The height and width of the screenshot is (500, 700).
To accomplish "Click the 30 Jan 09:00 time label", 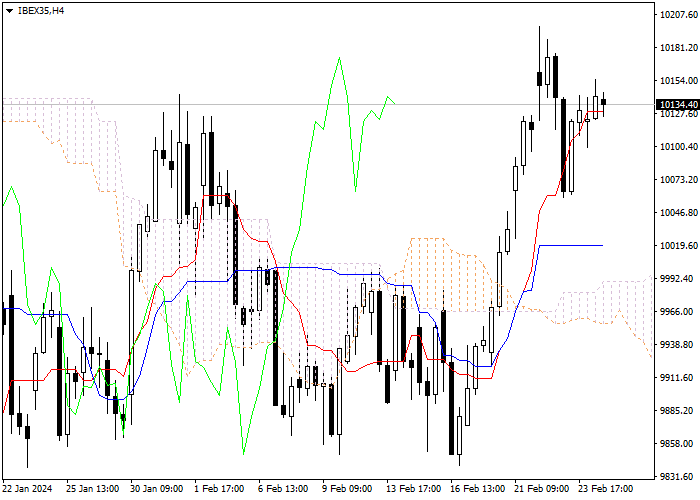I will tap(157, 489).
